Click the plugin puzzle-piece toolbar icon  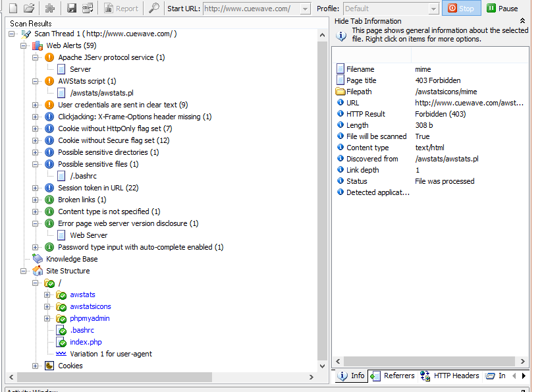coord(50,8)
